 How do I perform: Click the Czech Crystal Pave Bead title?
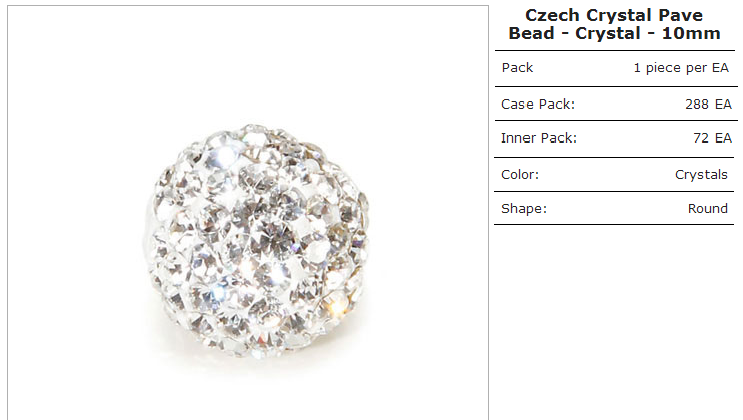point(614,24)
